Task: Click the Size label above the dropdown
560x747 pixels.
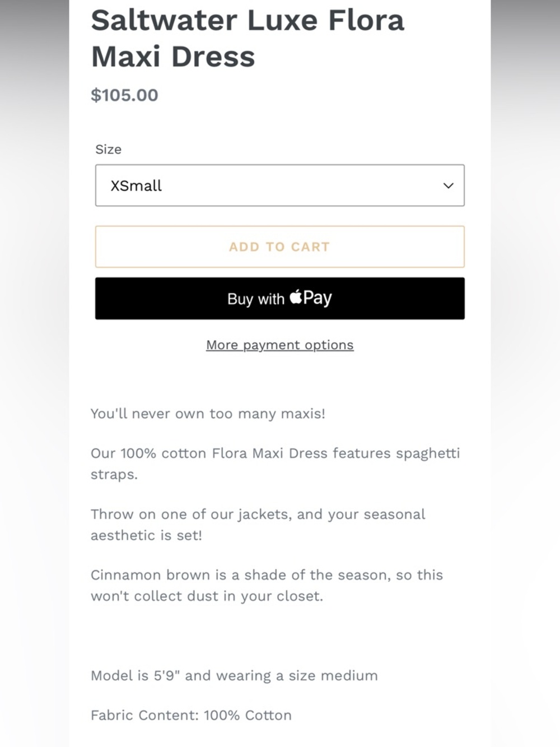Action: (x=108, y=149)
